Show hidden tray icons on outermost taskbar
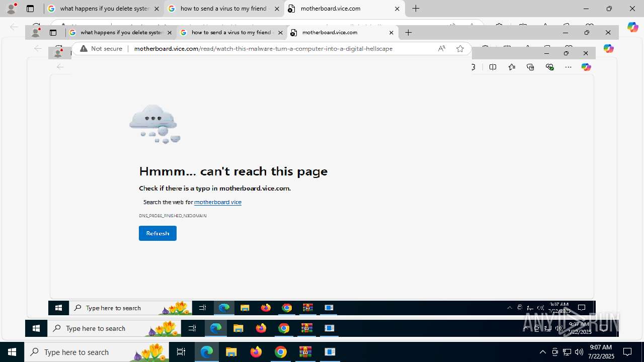 pyautogui.click(x=542, y=352)
